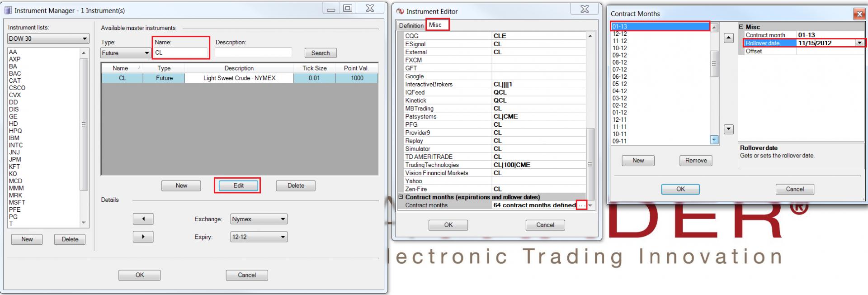
Task: Switch to the Definition tab in Instrument Editor
Action: [411, 25]
